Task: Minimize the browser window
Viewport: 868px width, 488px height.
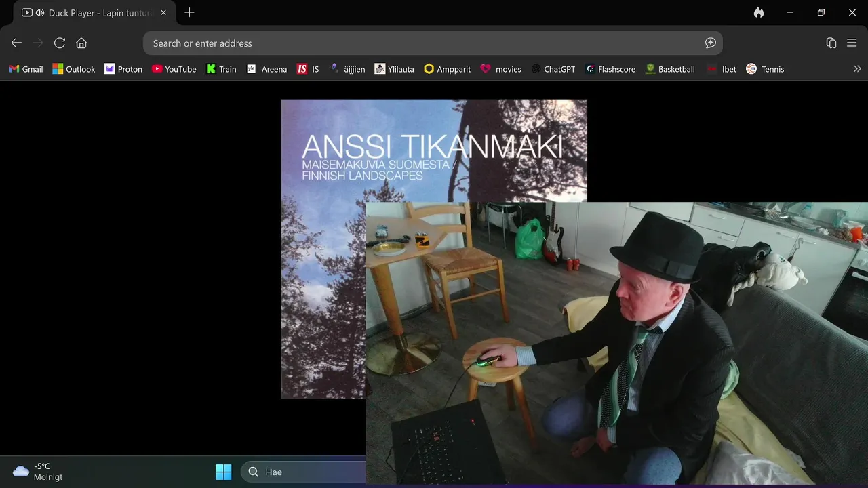Action: tap(790, 12)
